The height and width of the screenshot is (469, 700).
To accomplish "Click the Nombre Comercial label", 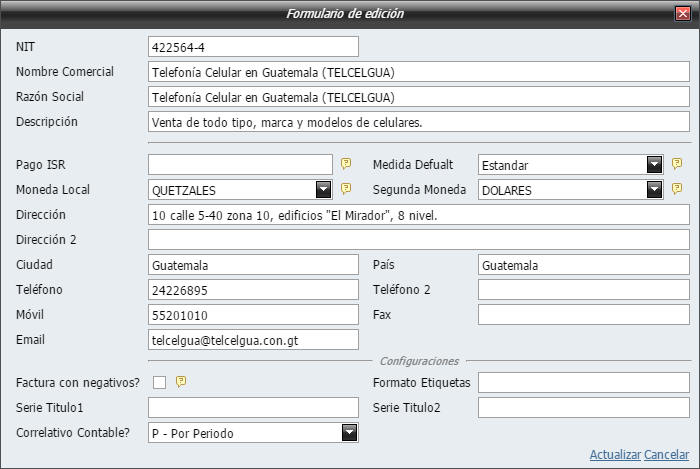I will [65, 71].
